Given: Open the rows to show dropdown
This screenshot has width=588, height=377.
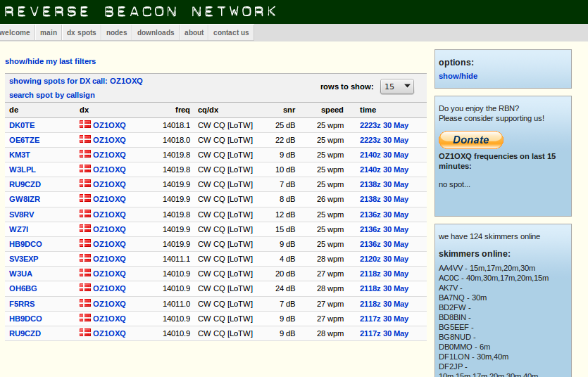Looking at the screenshot, I should pos(396,87).
